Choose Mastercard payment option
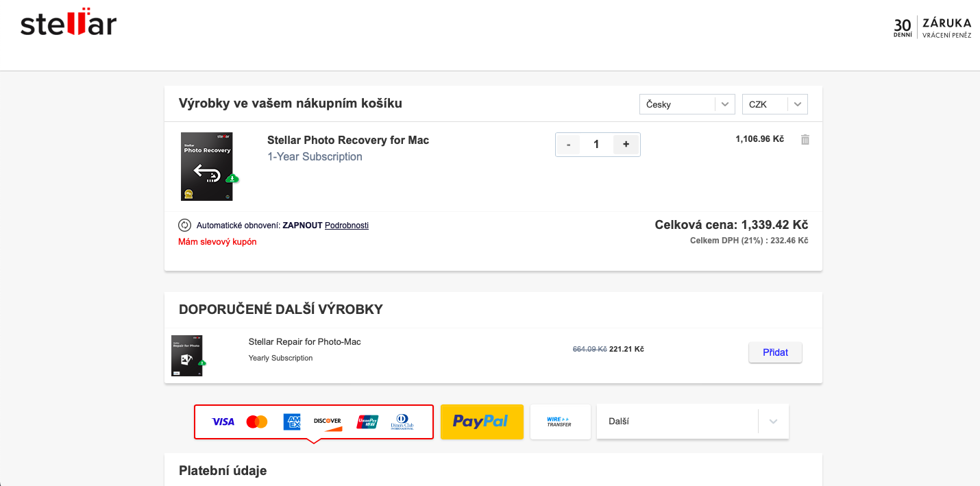 tap(256, 422)
